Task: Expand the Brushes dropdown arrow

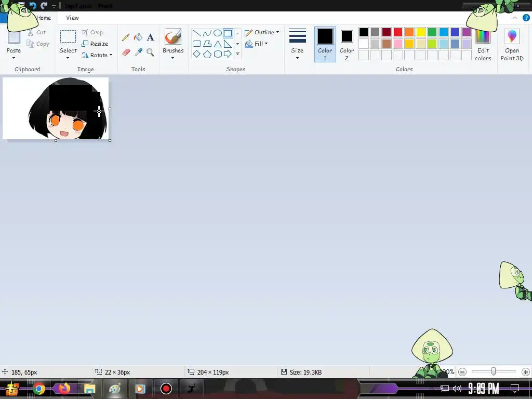Action: point(172,58)
